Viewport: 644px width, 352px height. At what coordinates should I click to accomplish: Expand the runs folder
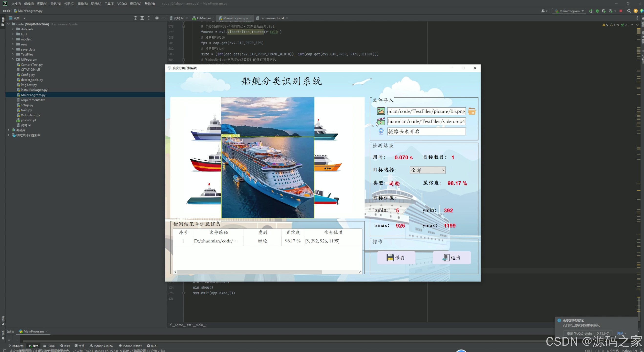coord(13,44)
